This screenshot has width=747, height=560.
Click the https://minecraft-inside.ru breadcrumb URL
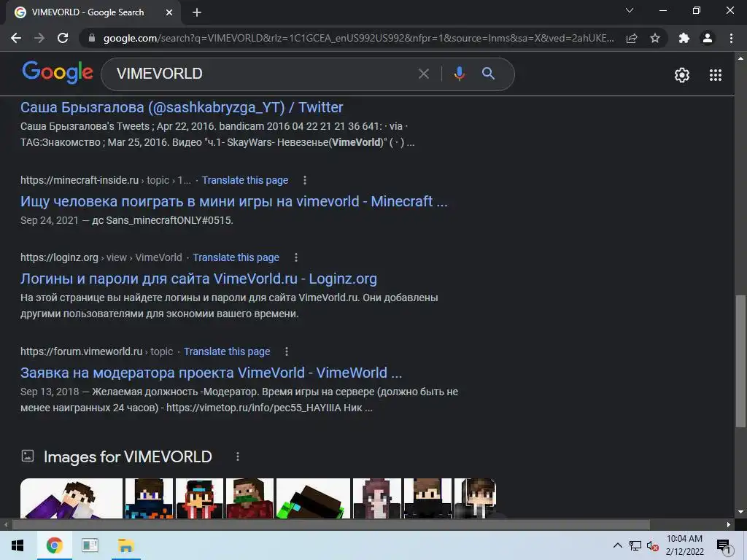(x=80, y=180)
